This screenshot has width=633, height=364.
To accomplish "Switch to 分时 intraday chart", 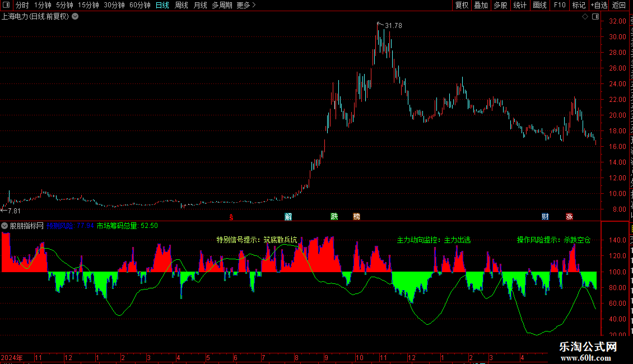I will pos(22,5).
